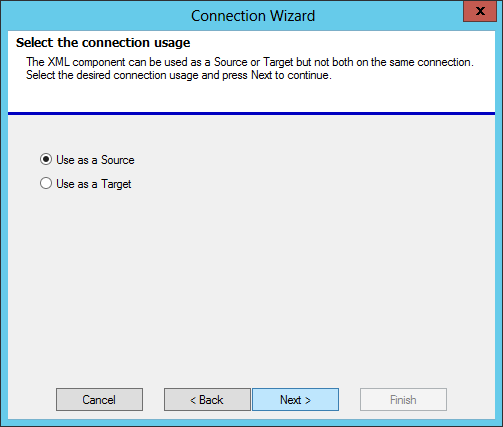Continue with the Next > button
This screenshot has width=503, height=427.
[295, 399]
